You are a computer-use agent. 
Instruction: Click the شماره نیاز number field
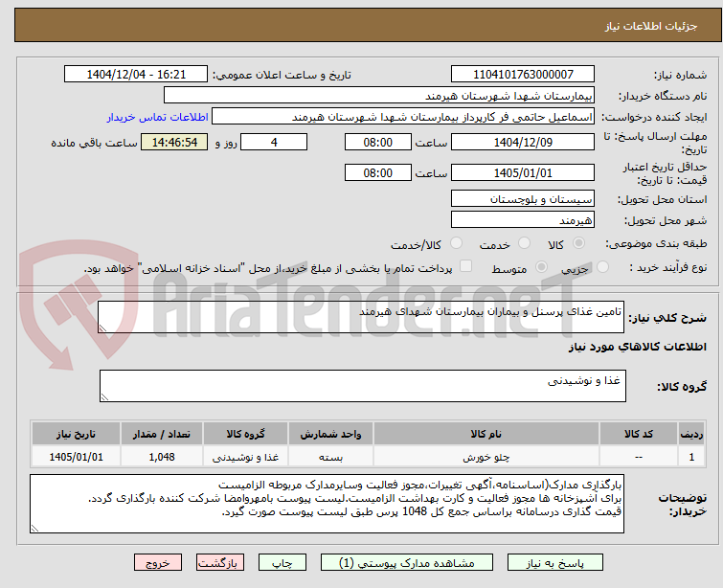pos(523,75)
